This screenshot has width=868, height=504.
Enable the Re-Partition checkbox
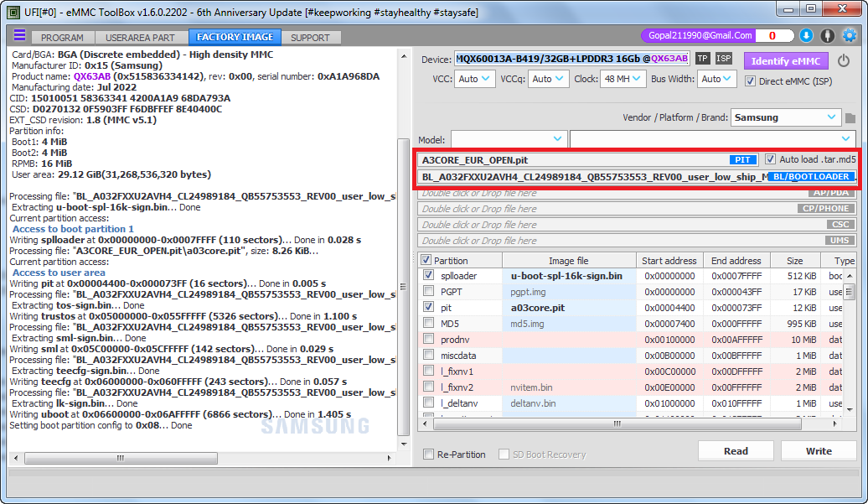click(428, 455)
